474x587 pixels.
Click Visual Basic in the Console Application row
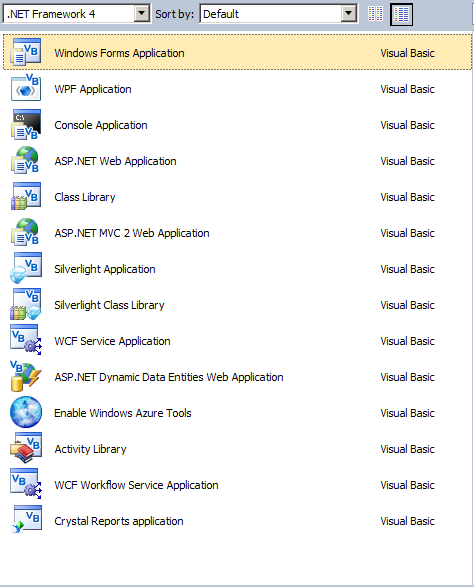click(x=407, y=125)
